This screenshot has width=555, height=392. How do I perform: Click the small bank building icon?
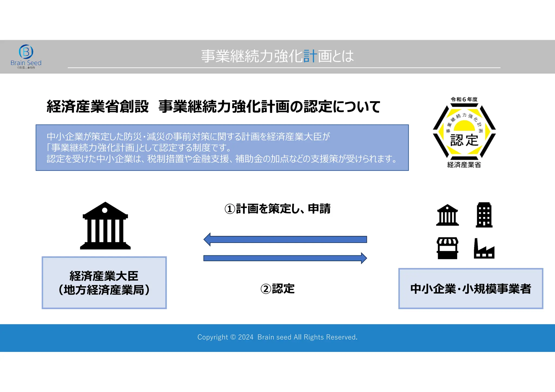click(447, 215)
